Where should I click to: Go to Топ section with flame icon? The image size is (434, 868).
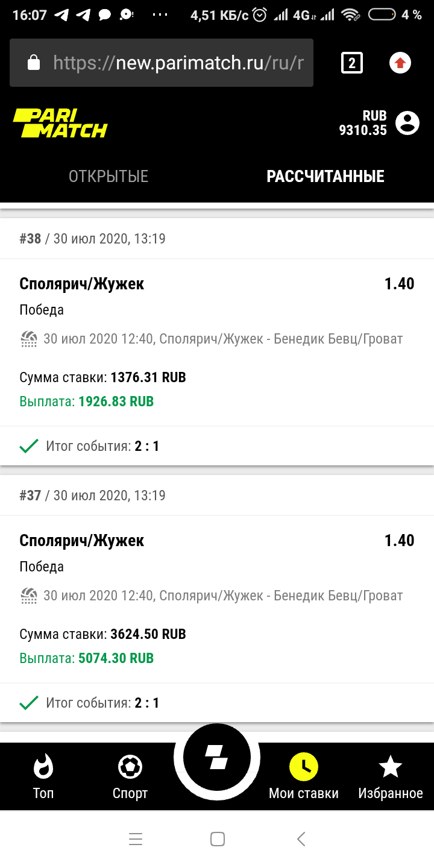[x=43, y=776]
